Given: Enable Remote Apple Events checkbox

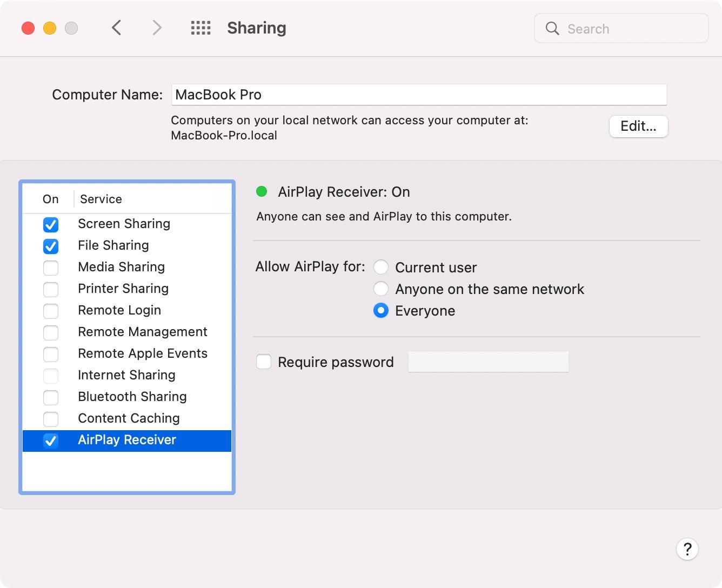Looking at the screenshot, I should pos(51,354).
